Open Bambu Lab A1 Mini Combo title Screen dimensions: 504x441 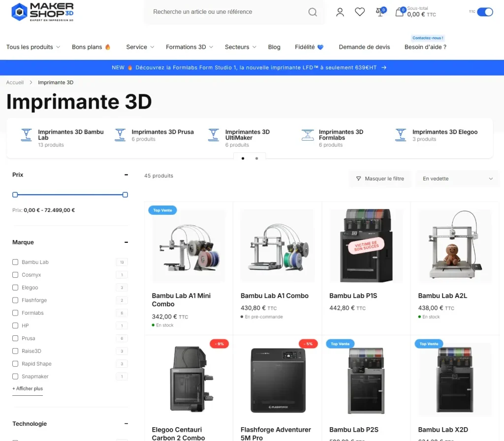click(x=181, y=300)
